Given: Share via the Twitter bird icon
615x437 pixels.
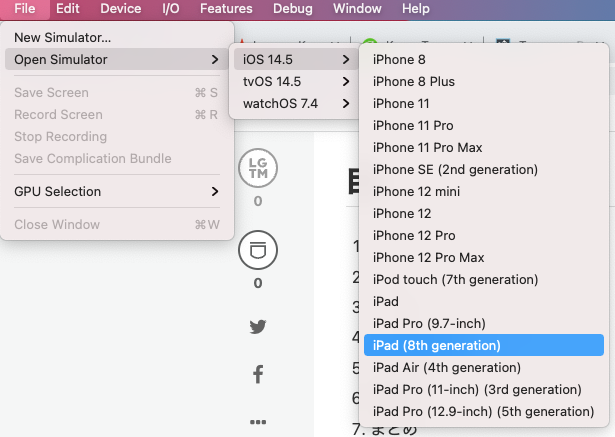Looking at the screenshot, I should (x=258, y=326).
